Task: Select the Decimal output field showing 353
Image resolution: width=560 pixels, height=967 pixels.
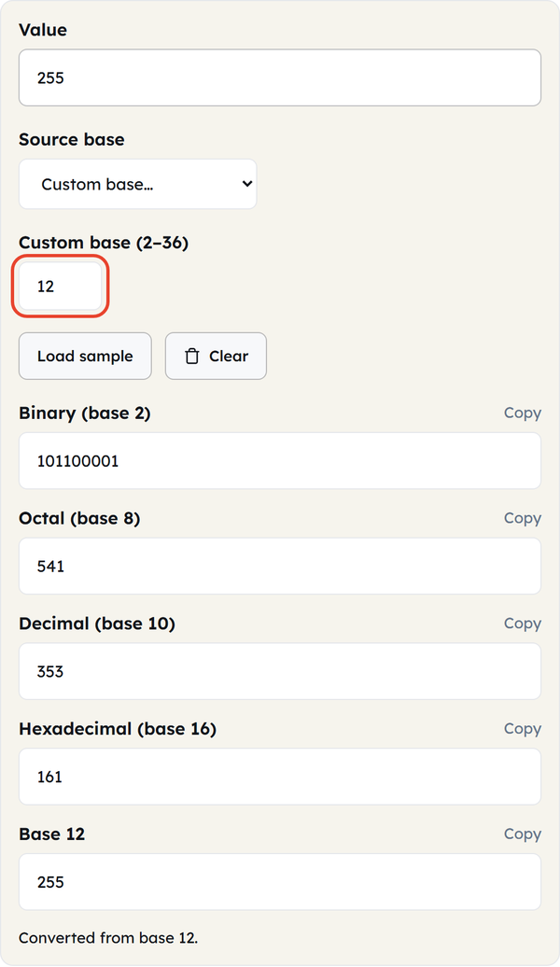Action: [x=280, y=672]
